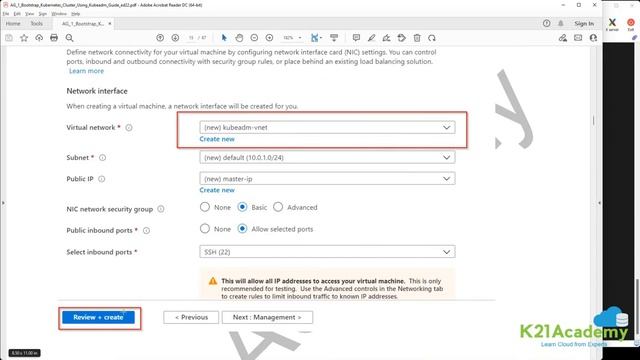This screenshot has height=360, width=640.
Task: Click the NIC network security group info icon
Action: click(161, 209)
